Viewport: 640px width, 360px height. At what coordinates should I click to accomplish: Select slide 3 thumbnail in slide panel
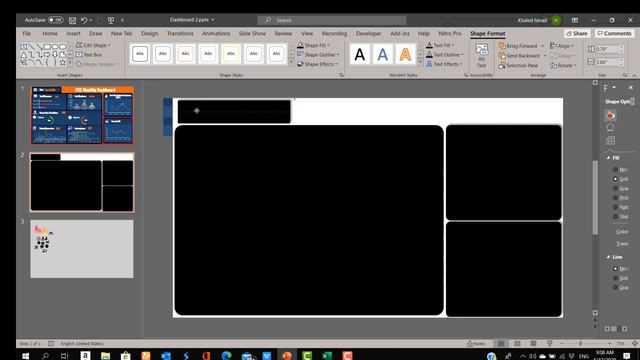point(82,249)
